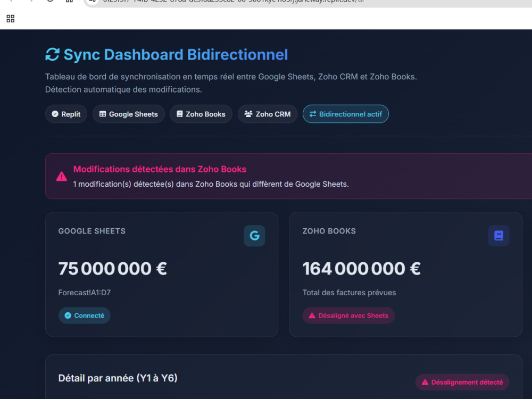The image size is (532, 399).
Task: Click the "Tableau de bord de synchronisation" description
Action: click(x=231, y=83)
